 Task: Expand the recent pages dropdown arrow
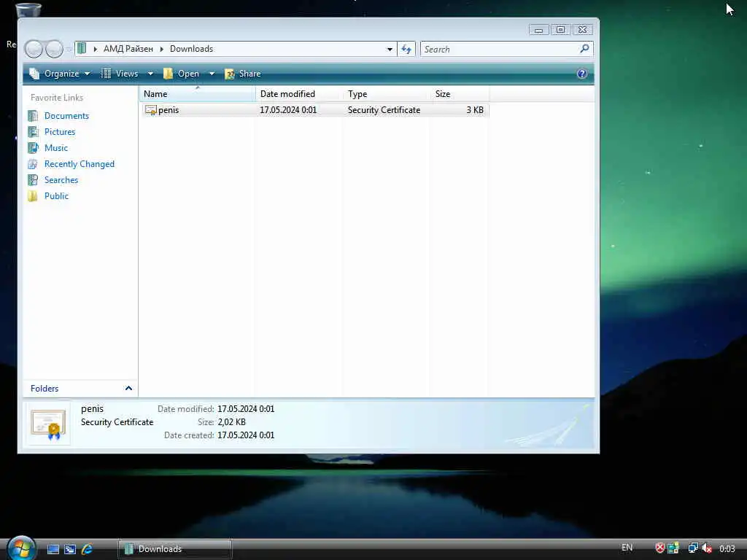point(68,49)
